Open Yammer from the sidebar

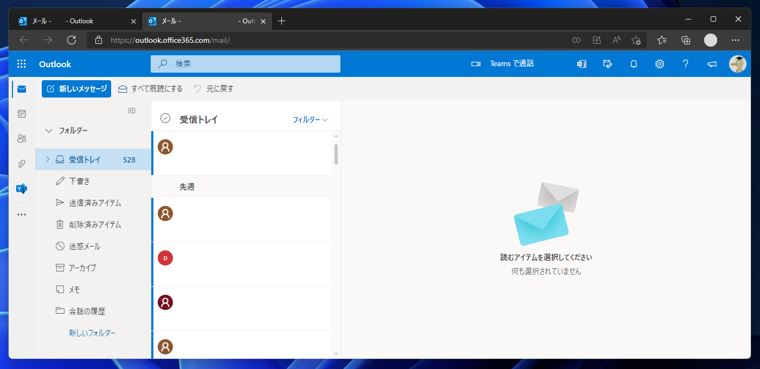(x=21, y=189)
